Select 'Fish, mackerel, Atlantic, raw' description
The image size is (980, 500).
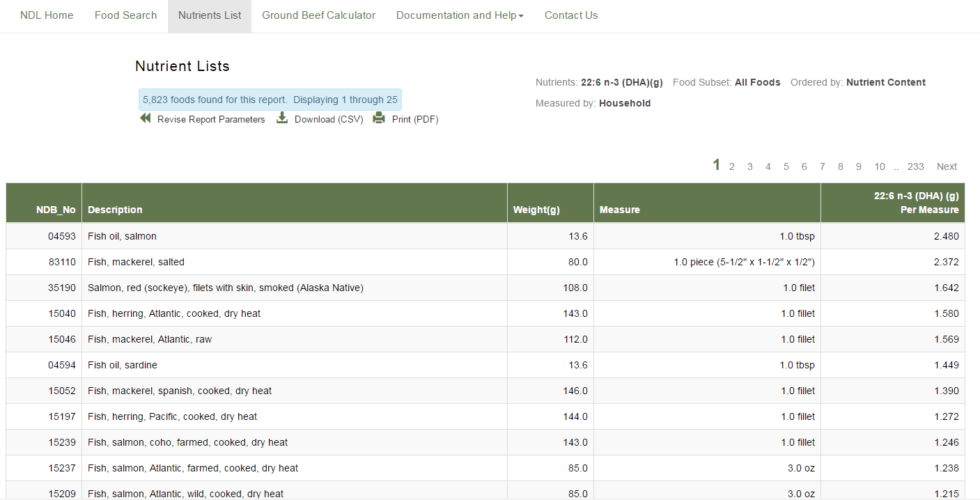coord(150,339)
